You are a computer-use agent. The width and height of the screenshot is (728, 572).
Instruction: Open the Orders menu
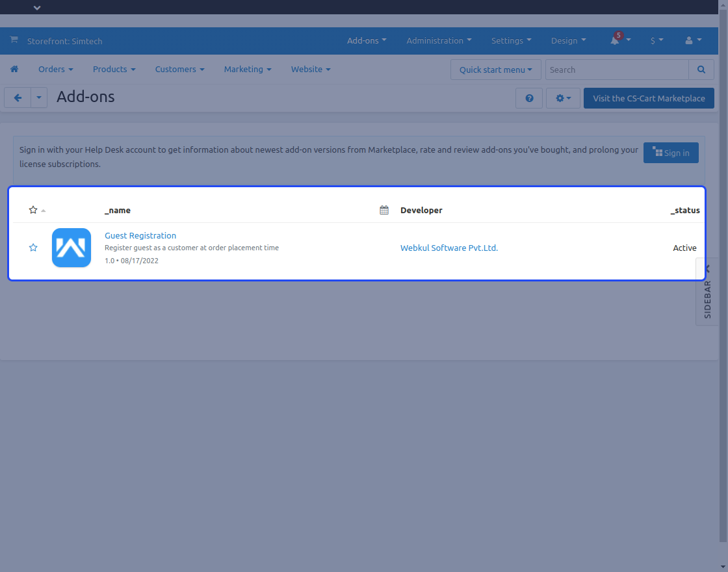56,69
